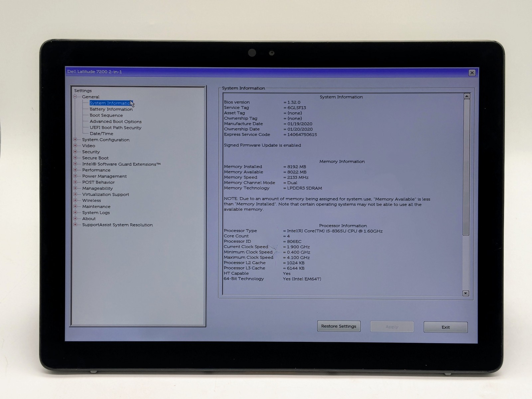The height and width of the screenshot is (399, 532).
Task: Expand the Secure Boot node
Action: coord(75,158)
